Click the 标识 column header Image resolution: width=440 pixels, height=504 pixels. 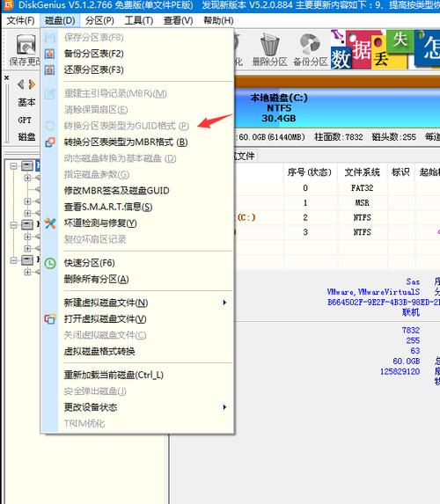click(400, 172)
